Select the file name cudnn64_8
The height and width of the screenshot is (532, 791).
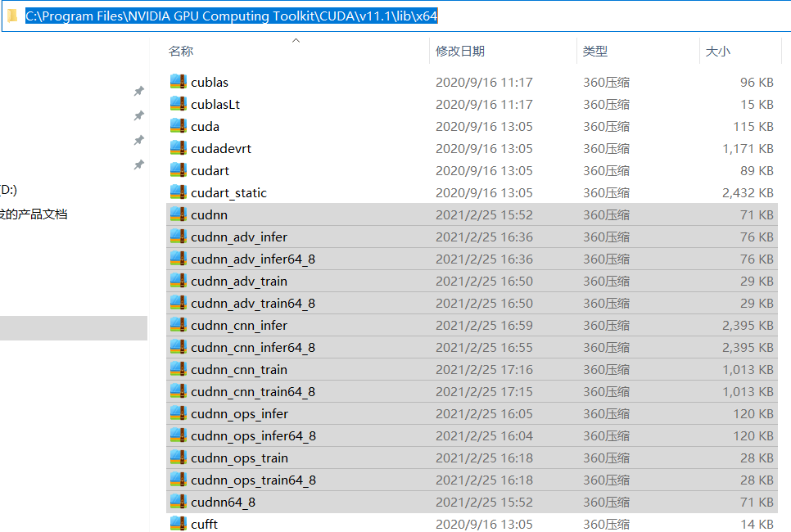tap(223, 503)
